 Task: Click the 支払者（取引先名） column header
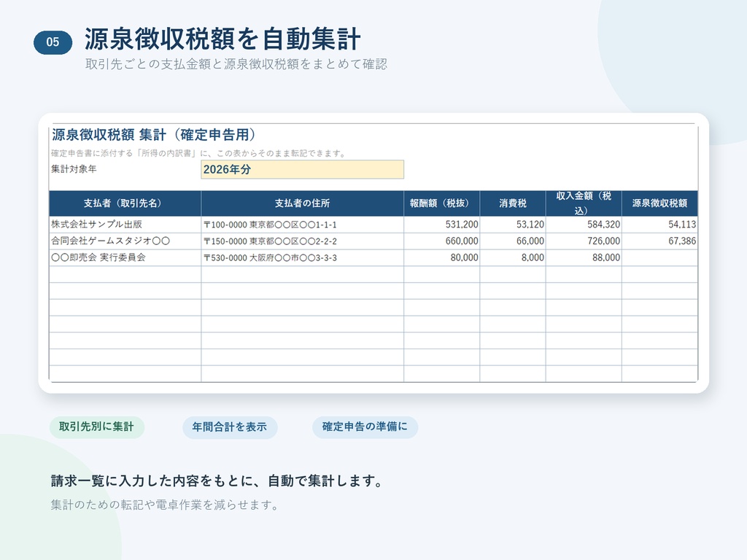[x=125, y=203]
